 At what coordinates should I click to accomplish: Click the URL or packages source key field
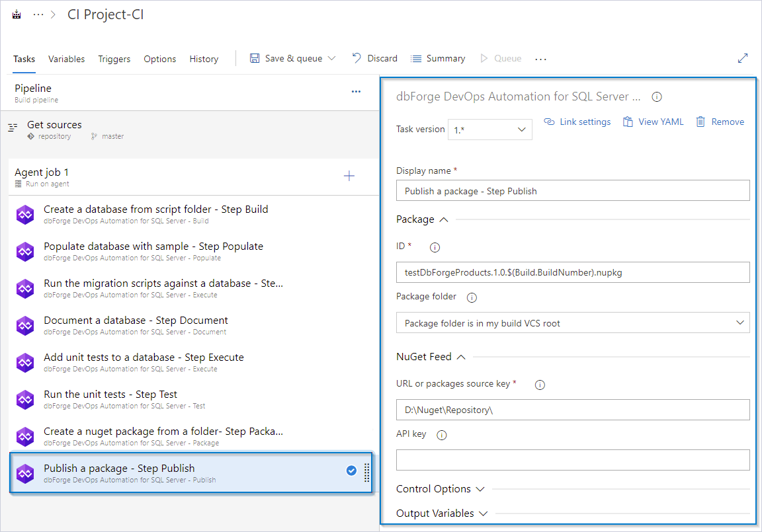click(x=573, y=410)
